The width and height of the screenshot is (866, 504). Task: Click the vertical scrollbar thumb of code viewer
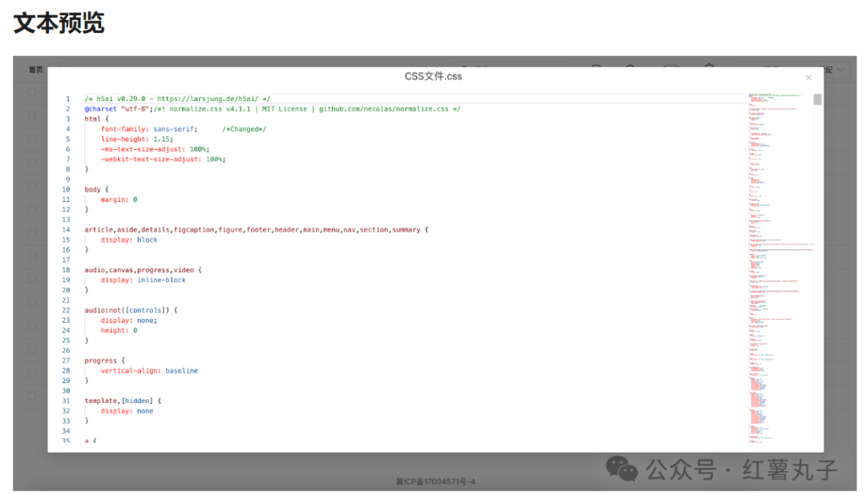point(817,99)
